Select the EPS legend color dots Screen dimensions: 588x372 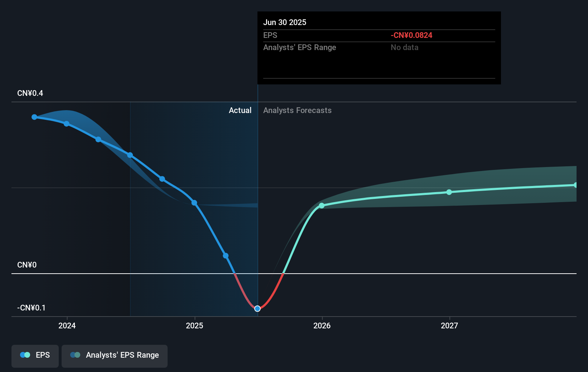pos(24,354)
